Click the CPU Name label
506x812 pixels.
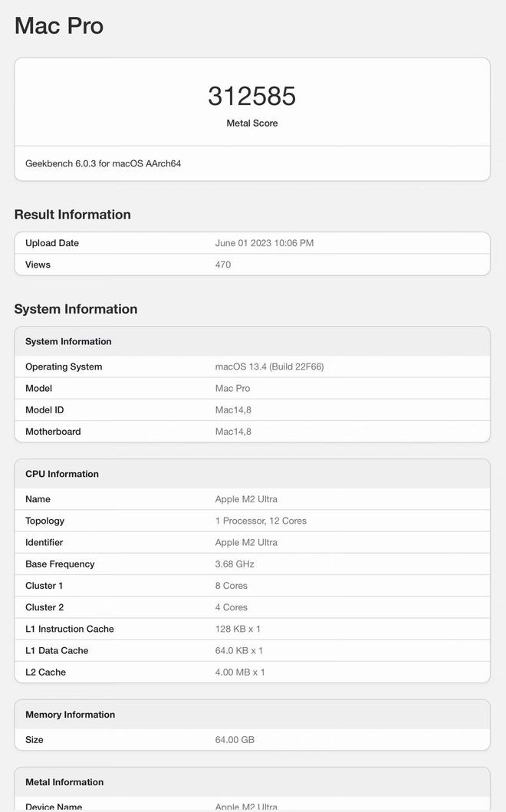(38, 499)
